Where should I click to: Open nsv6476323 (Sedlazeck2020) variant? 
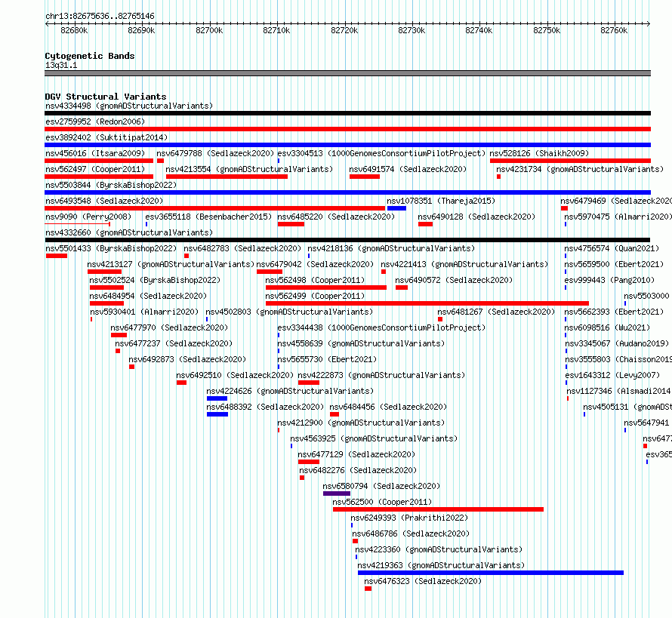[x=423, y=581]
